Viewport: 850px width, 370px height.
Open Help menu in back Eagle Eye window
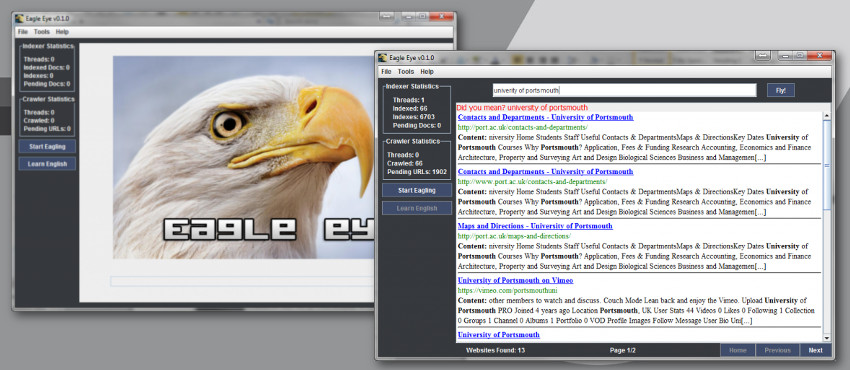tap(62, 32)
